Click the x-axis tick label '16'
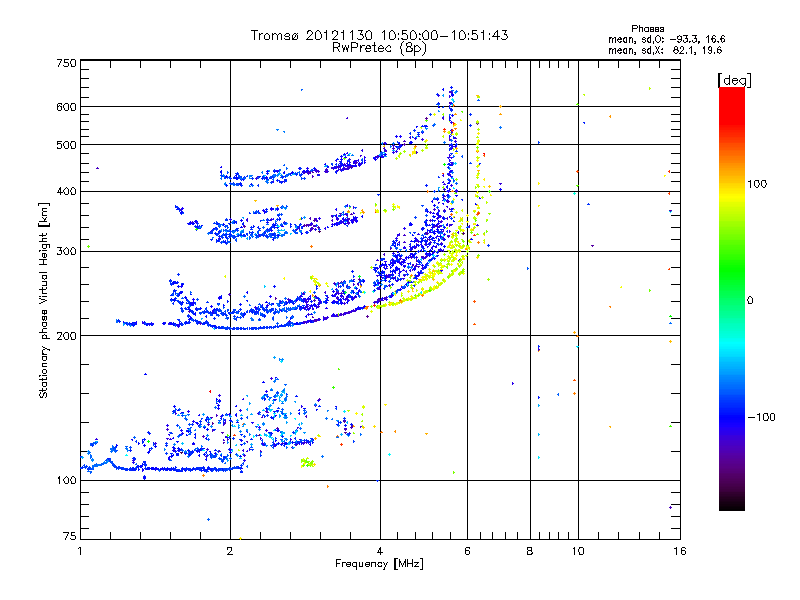Viewport: 800px width, 600px height. pyautogui.click(x=679, y=551)
